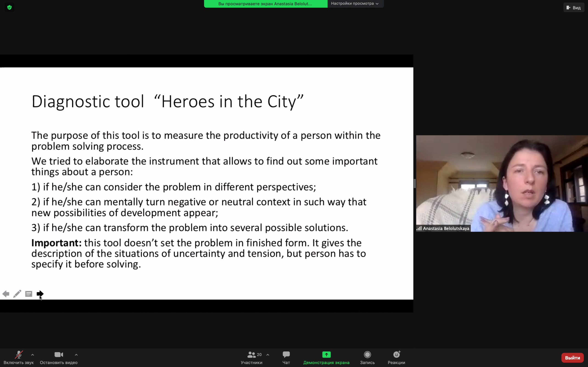588x367 pixels.
Task: Expand audio options chevron beside microphone
Action: [33, 355]
